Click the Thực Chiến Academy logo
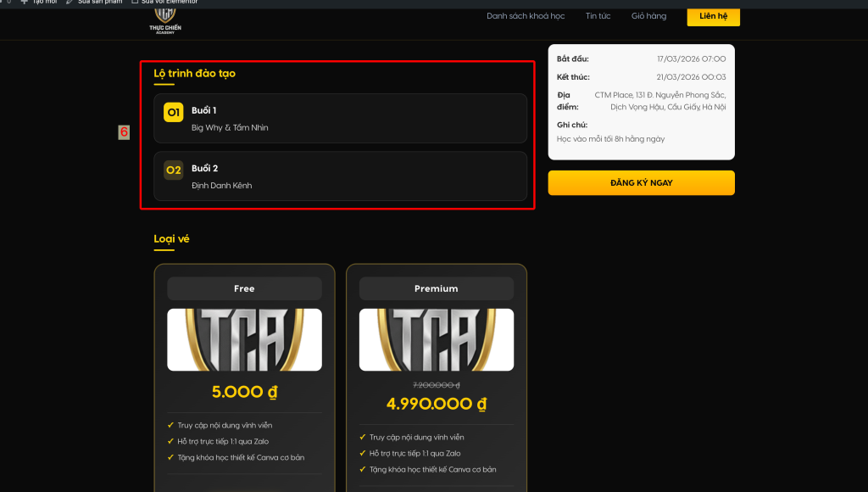This screenshot has height=492, width=868. 164,20
